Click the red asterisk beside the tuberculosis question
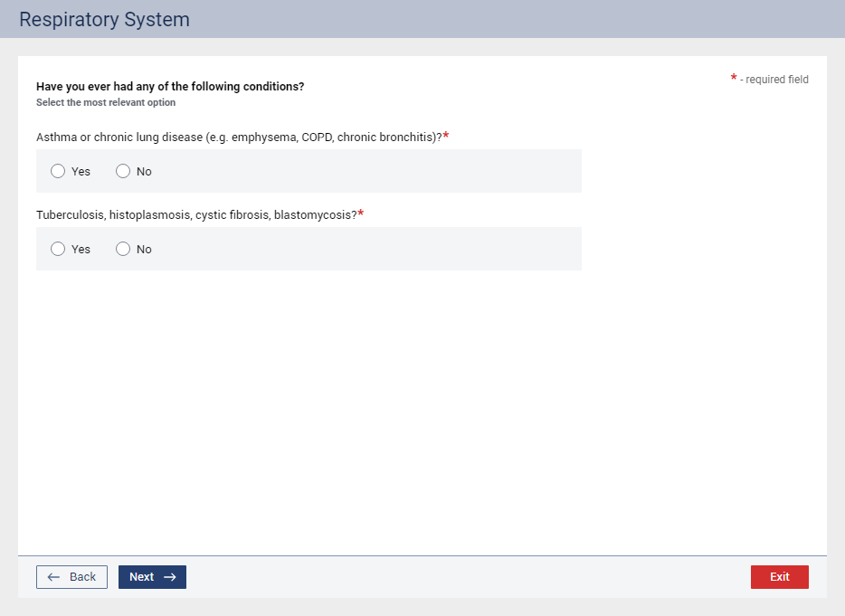 pos(361,213)
